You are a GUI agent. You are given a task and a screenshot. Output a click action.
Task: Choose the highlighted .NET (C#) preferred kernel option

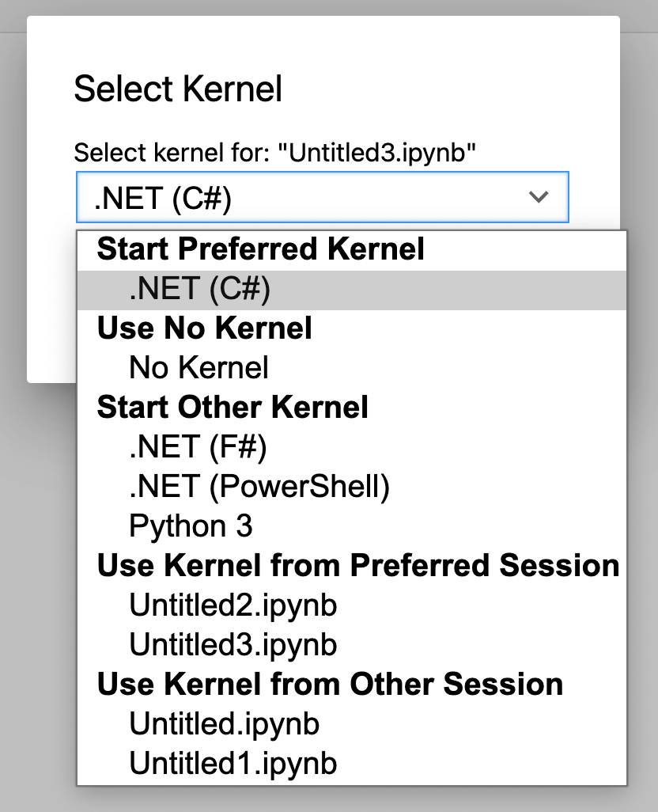[199, 289]
